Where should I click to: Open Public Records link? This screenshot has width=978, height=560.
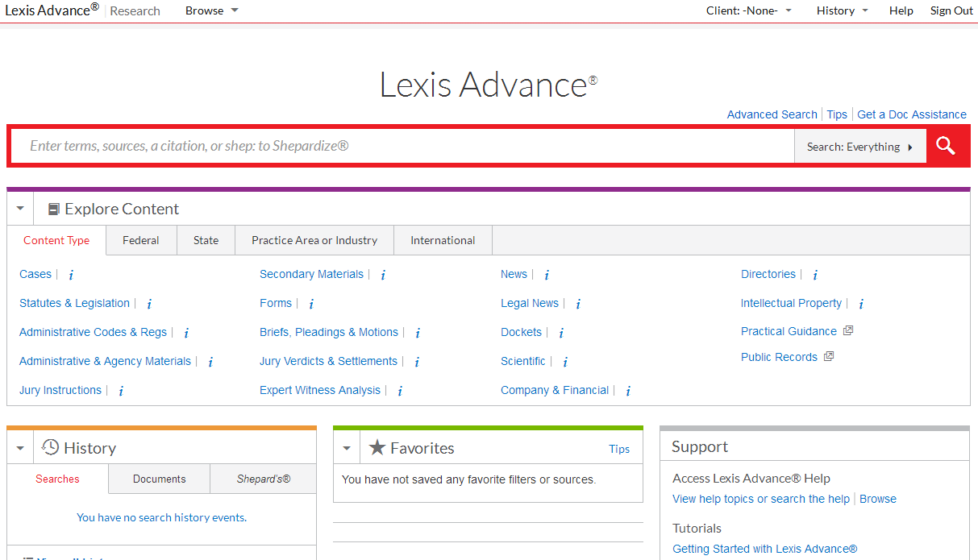click(779, 357)
